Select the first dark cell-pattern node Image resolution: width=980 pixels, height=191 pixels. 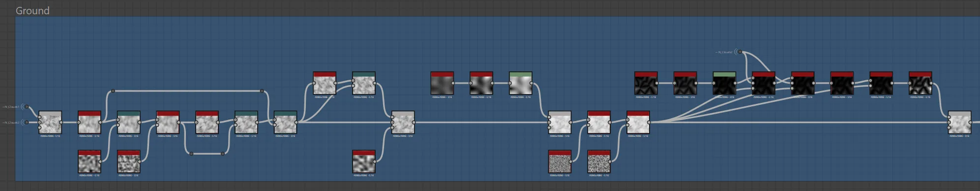[646, 83]
